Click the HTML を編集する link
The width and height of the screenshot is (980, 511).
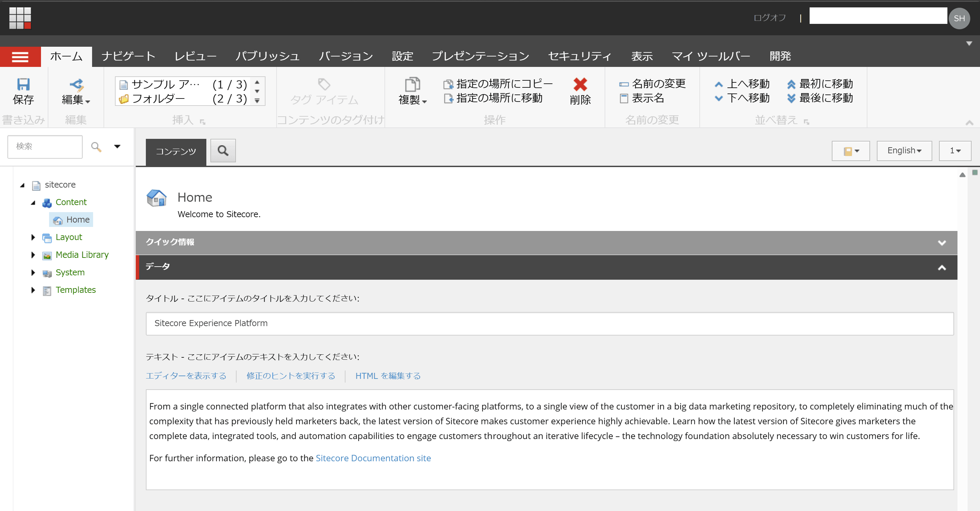pyautogui.click(x=387, y=376)
